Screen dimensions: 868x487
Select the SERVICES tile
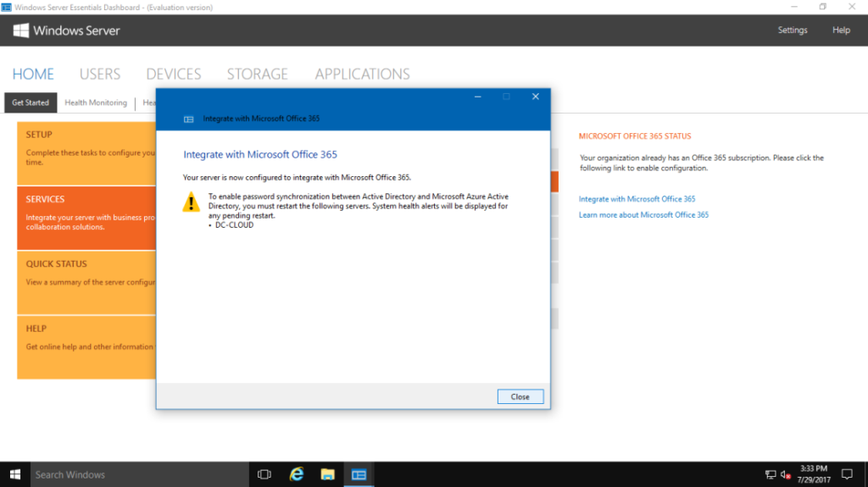click(86, 218)
